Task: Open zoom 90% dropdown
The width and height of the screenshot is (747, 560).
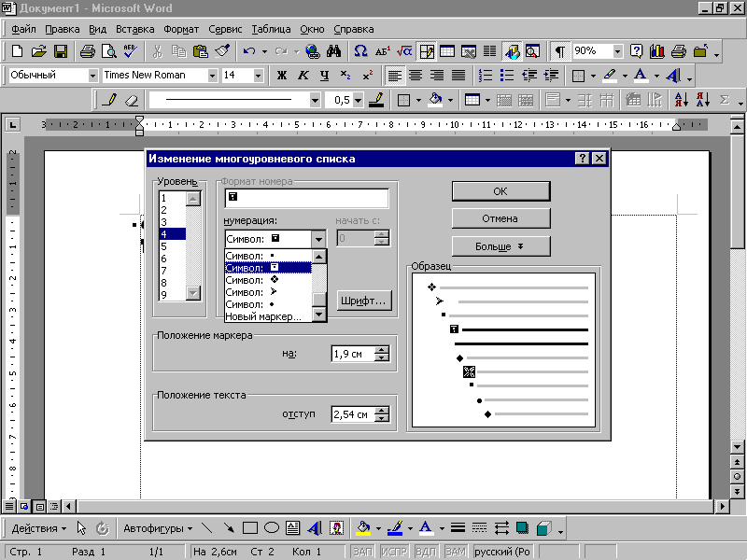Action: point(617,51)
